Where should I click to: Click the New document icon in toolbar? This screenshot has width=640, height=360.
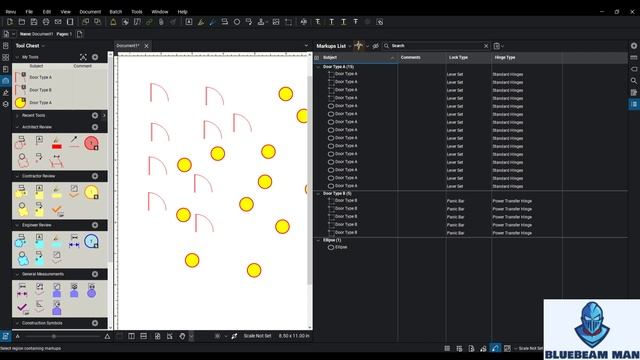pos(10,22)
